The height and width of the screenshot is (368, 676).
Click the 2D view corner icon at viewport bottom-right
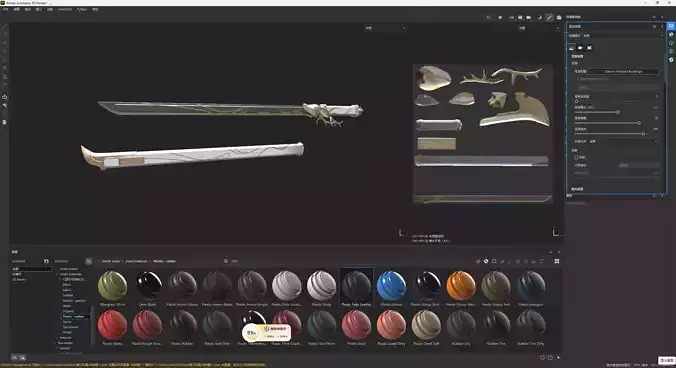(x=557, y=233)
